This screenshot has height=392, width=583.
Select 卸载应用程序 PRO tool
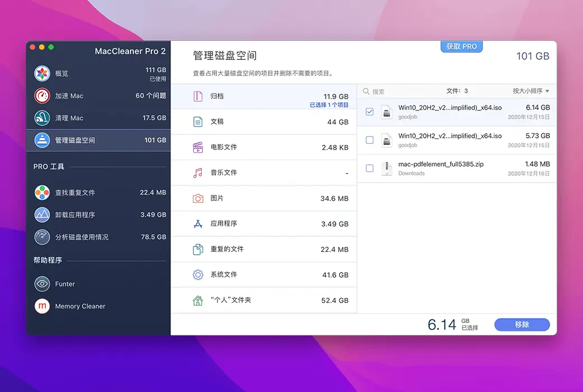point(98,215)
